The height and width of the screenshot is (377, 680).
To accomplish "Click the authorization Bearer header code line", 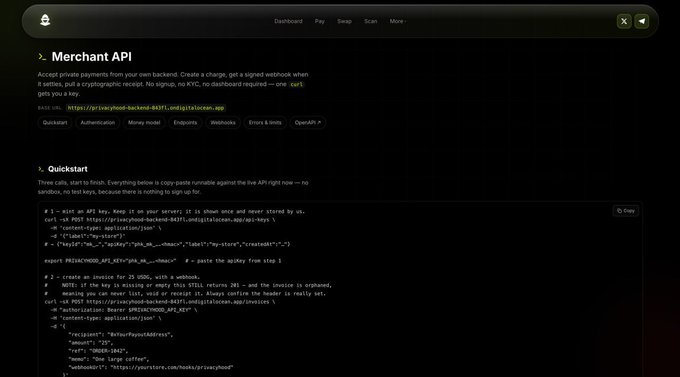I will tap(124, 310).
